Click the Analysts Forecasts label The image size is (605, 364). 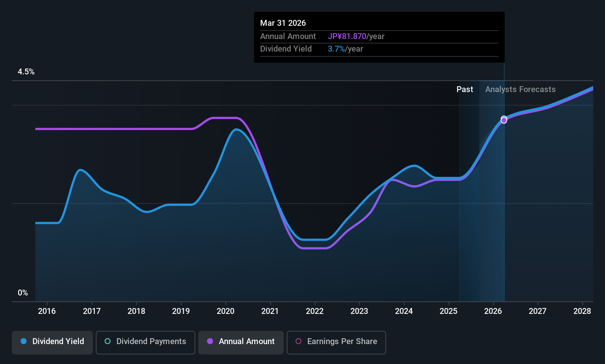(520, 90)
